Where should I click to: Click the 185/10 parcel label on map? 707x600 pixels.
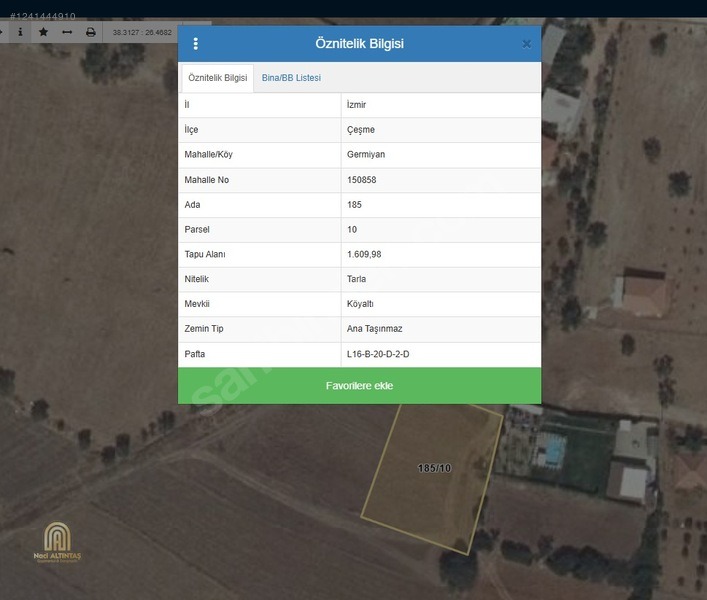[434, 468]
